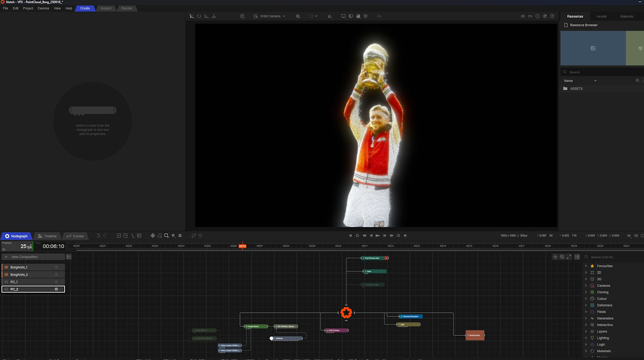Open the Assets tab
This screenshot has height=360, width=644.
click(x=602, y=17)
